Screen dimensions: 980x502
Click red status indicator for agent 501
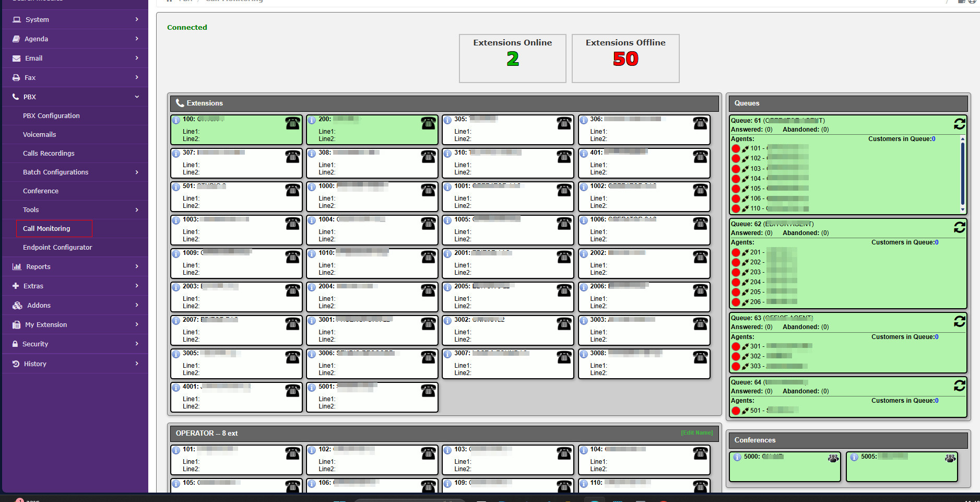pos(736,411)
